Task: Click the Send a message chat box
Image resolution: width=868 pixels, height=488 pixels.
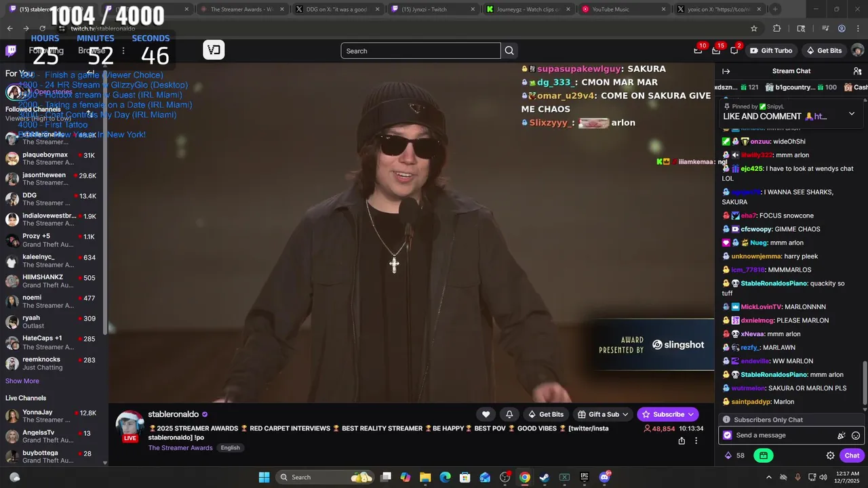Action: coord(791,435)
